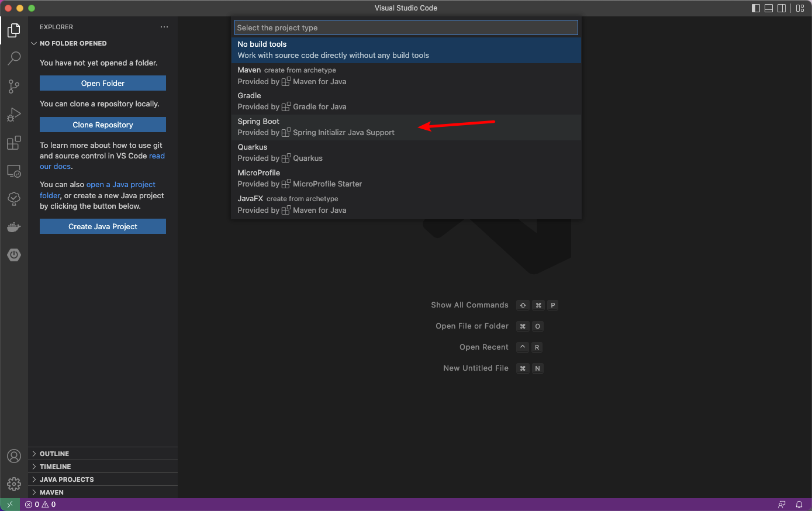Click the Create Java Project button

[103, 226]
